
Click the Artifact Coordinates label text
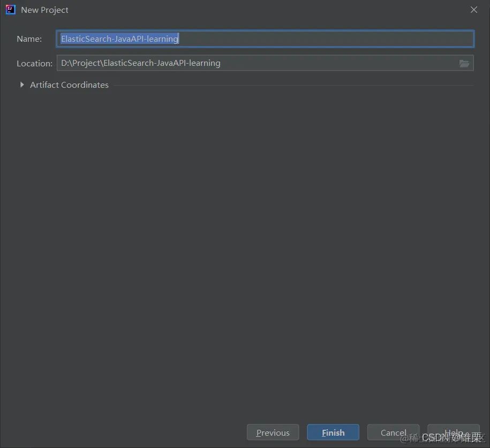(x=69, y=85)
